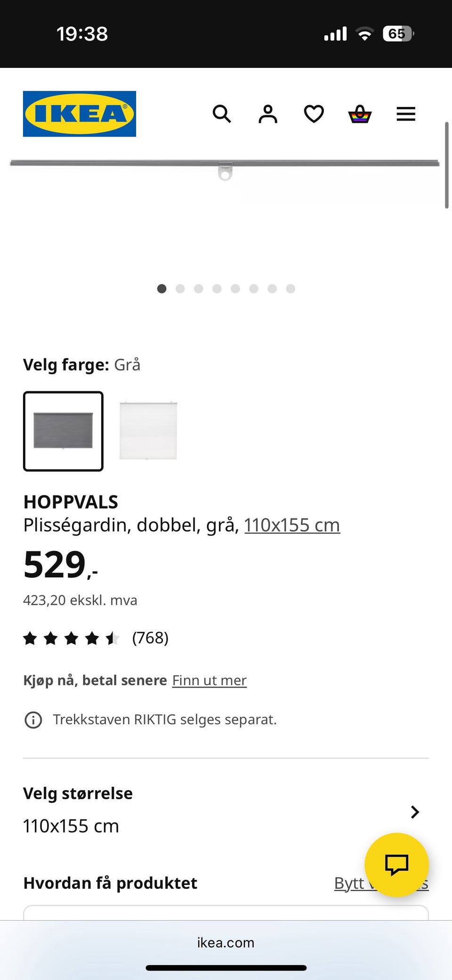This screenshot has height=980, width=452.
Task: Jump to second image carousel dot
Action: 180,289
